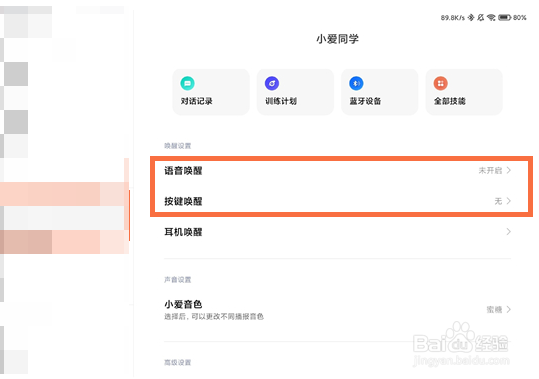Tap the muted bell status icon
Screen dimensions: 539x379
(481, 18)
